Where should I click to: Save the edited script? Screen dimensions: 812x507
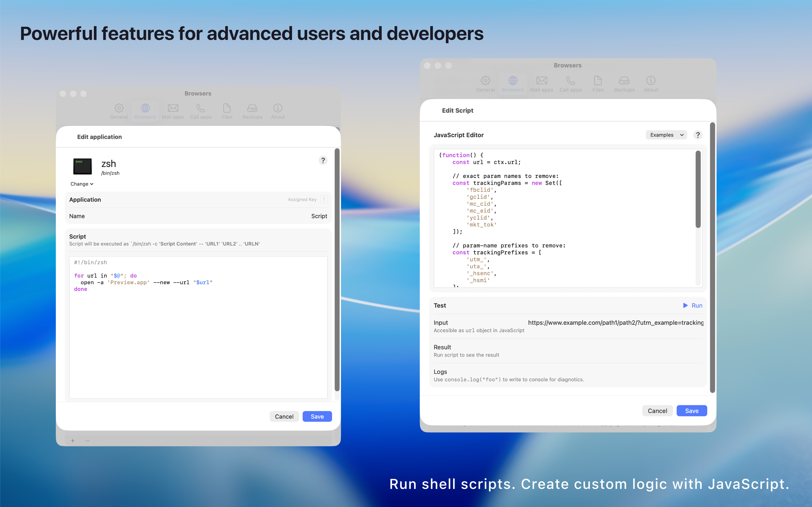point(692,410)
